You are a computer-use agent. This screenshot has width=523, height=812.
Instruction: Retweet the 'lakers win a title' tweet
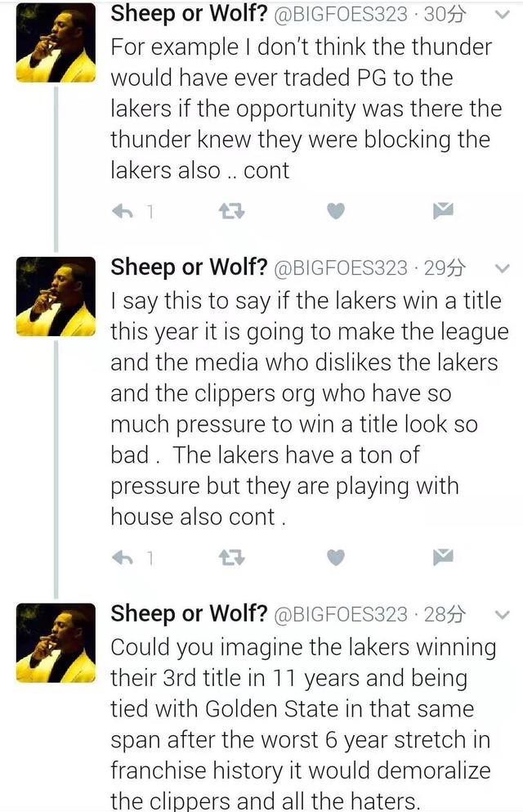pyautogui.click(x=231, y=558)
